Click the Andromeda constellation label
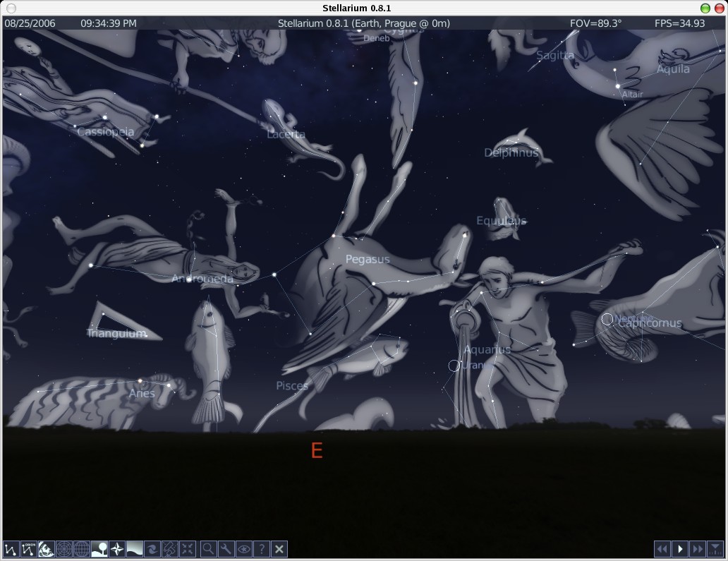 [x=202, y=279]
